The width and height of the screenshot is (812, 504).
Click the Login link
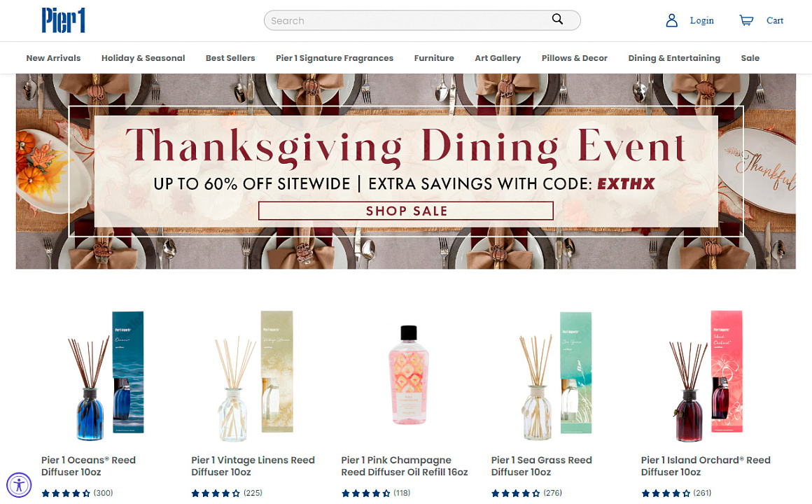point(701,20)
